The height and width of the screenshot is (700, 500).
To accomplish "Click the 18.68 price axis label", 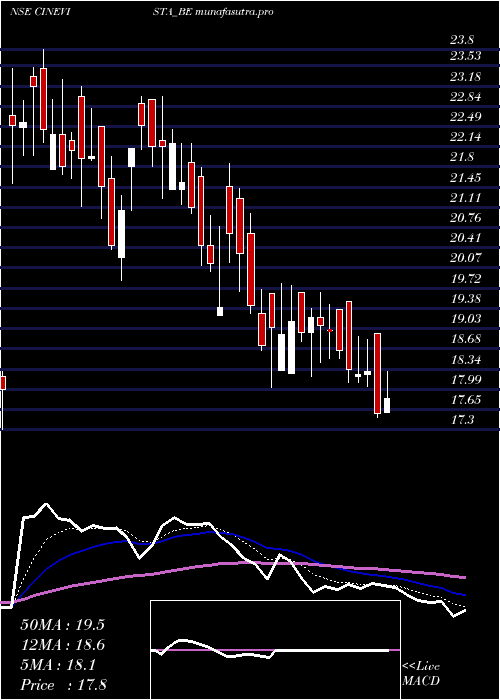I will 465,339.
